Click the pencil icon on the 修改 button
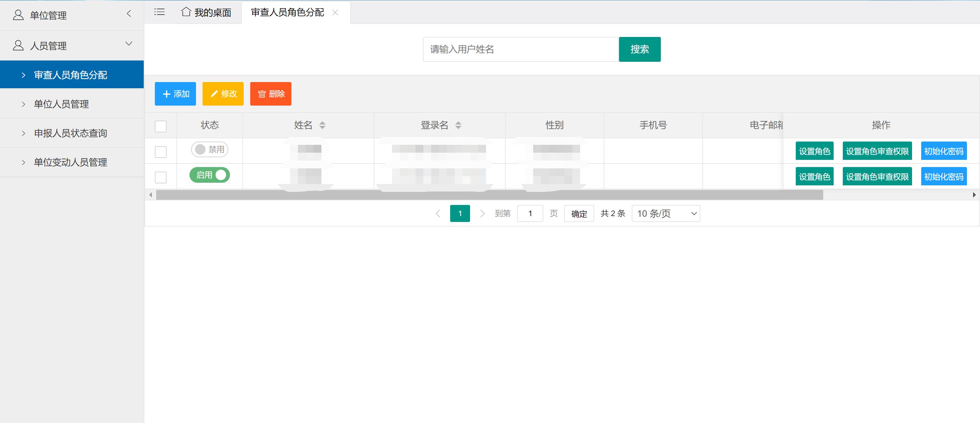This screenshot has height=423, width=980. 214,94
